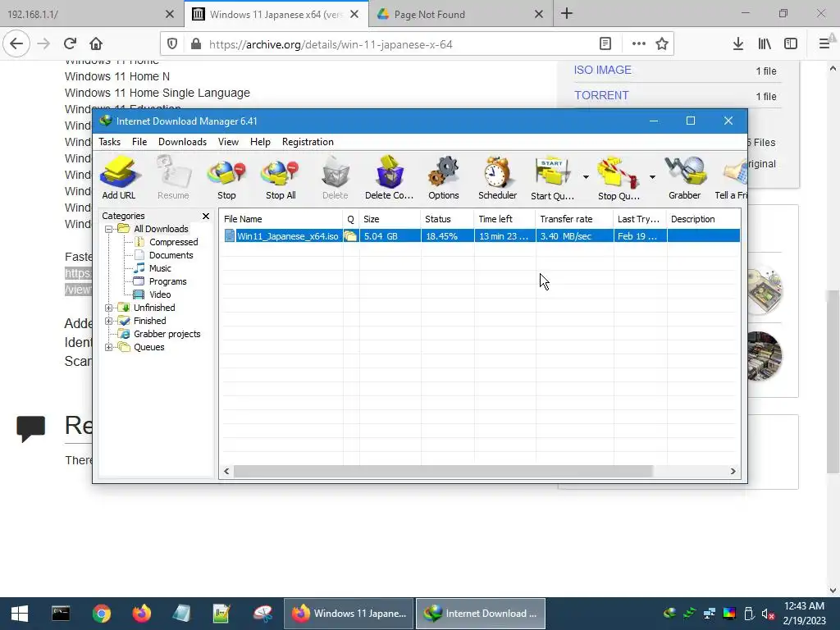Click the Firefox back arrow

click(x=16, y=43)
